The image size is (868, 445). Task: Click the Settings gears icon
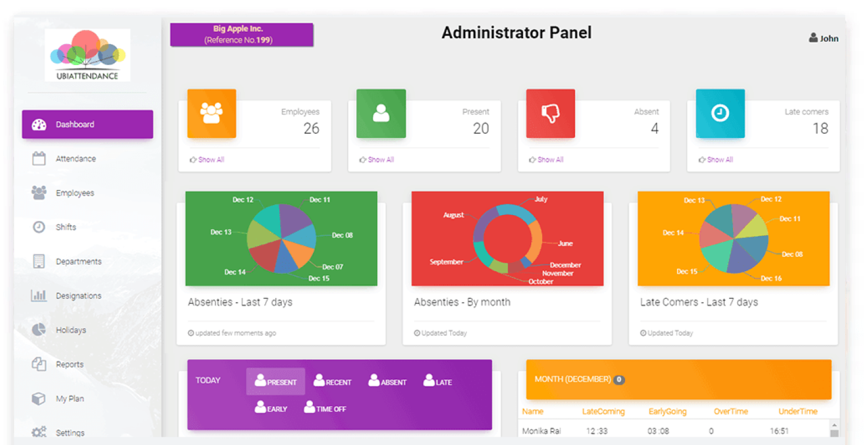click(x=39, y=432)
